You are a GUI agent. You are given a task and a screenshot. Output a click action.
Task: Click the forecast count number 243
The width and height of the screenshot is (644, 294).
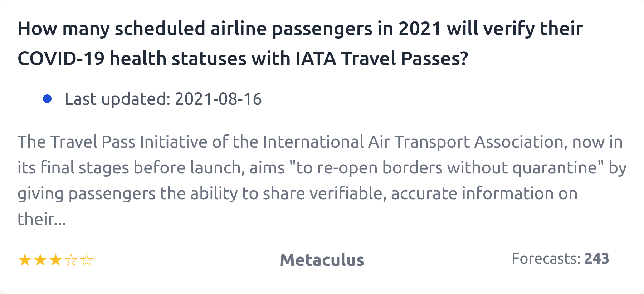click(596, 258)
